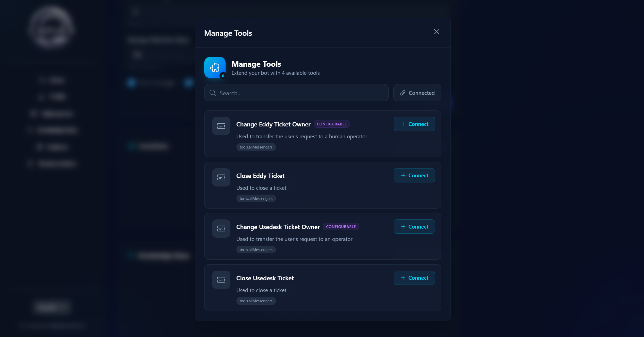The width and height of the screenshot is (644, 337).
Task: Connect the Close Eddy Ticket tool
Action: coord(414,176)
